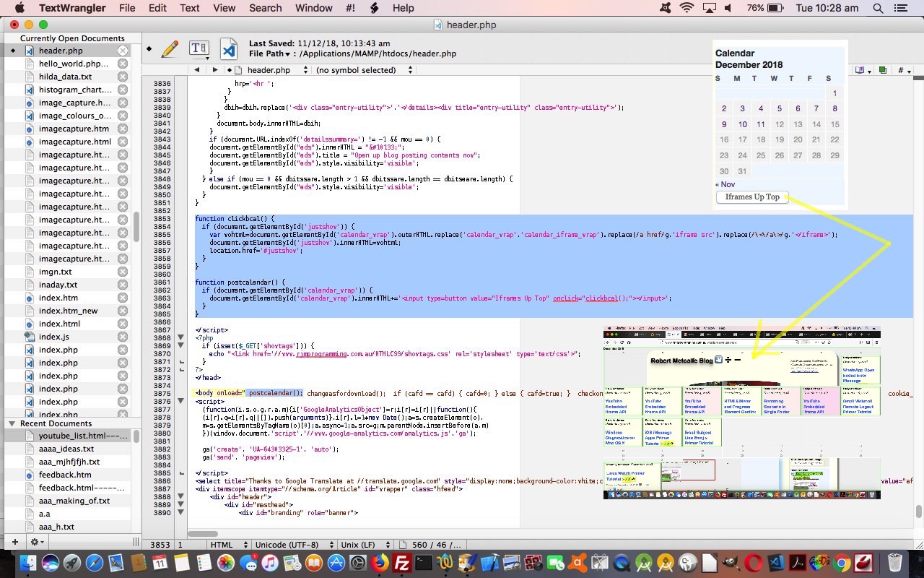The height and width of the screenshot is (578, 924).
Task: Open Terminal from the dock
Action: click(424, 562)
